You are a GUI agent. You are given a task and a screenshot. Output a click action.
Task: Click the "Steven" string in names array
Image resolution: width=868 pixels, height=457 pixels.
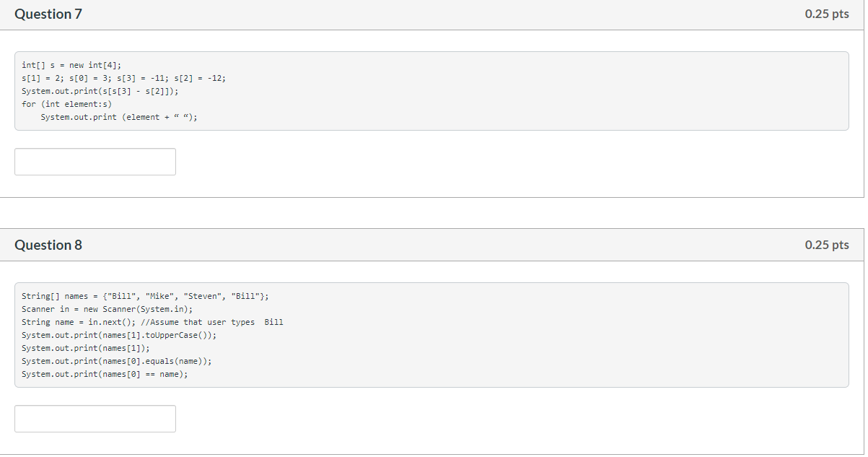click(x=203, y=296)
